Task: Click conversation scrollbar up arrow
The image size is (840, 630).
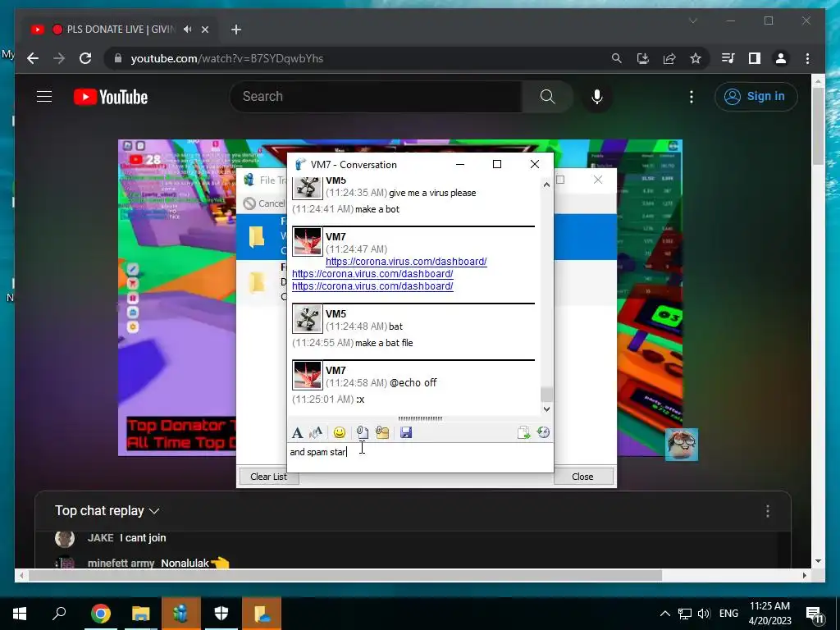Action: (546, 185)
